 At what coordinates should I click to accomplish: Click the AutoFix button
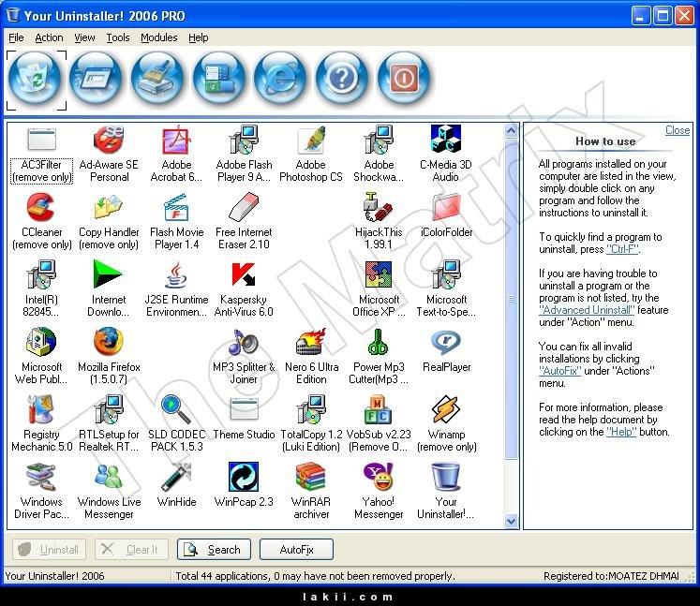point(296,549)
